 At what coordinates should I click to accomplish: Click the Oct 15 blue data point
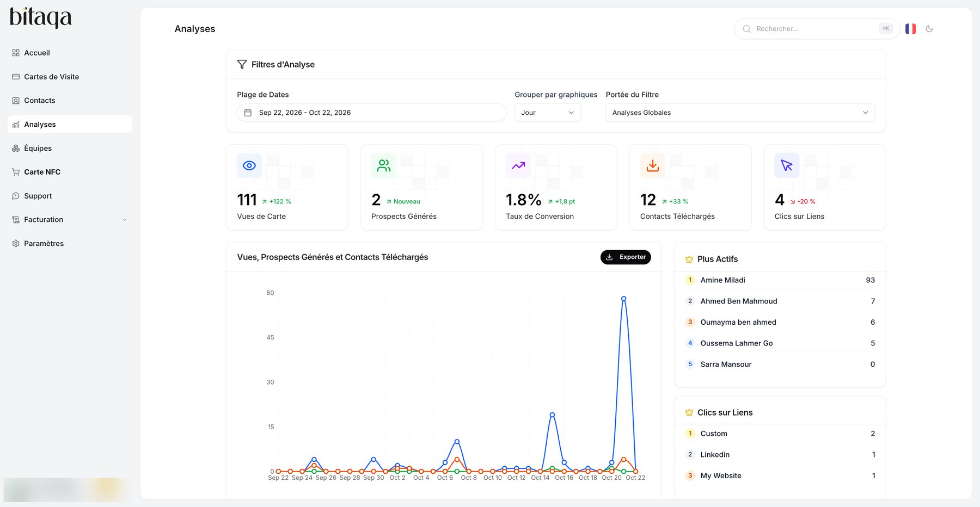552,415
